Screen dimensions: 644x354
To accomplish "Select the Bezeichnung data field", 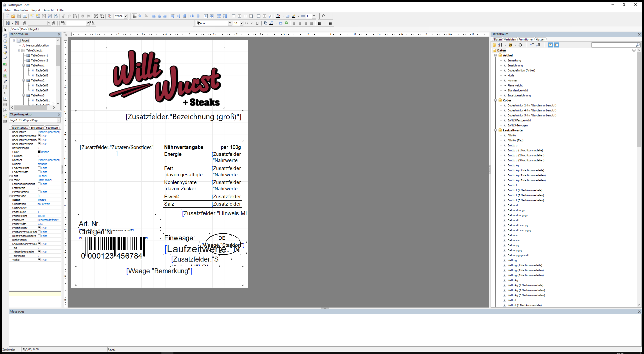I will 515,65.
